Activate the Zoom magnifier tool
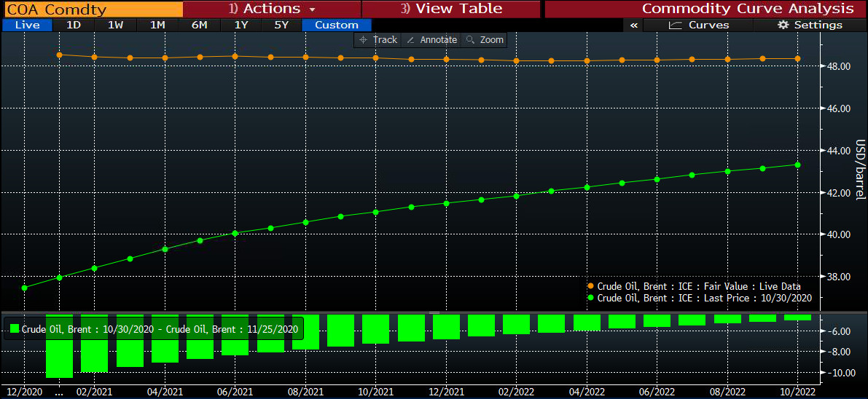The width and height of the screenshot is (868, 399). click(485, 40)
